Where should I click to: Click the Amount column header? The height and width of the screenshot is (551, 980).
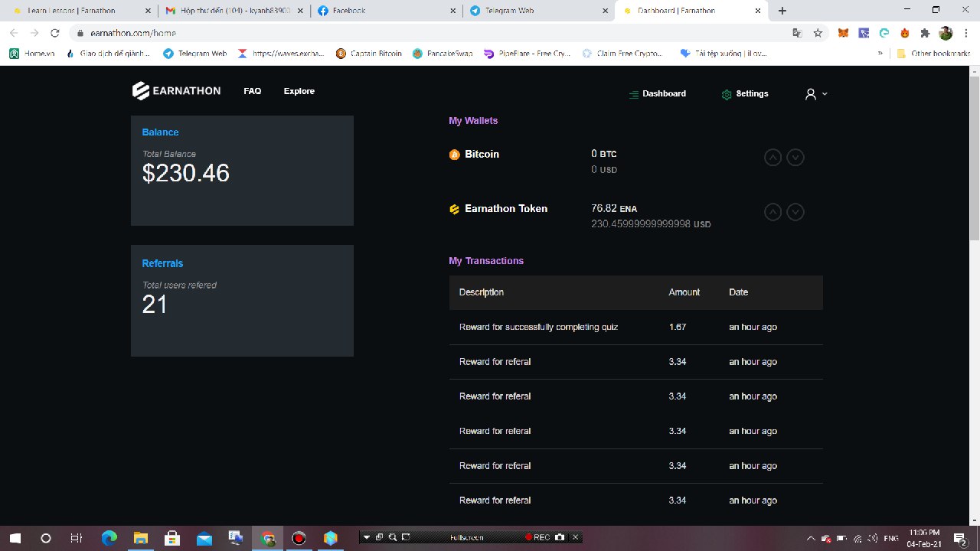point(684,292)
